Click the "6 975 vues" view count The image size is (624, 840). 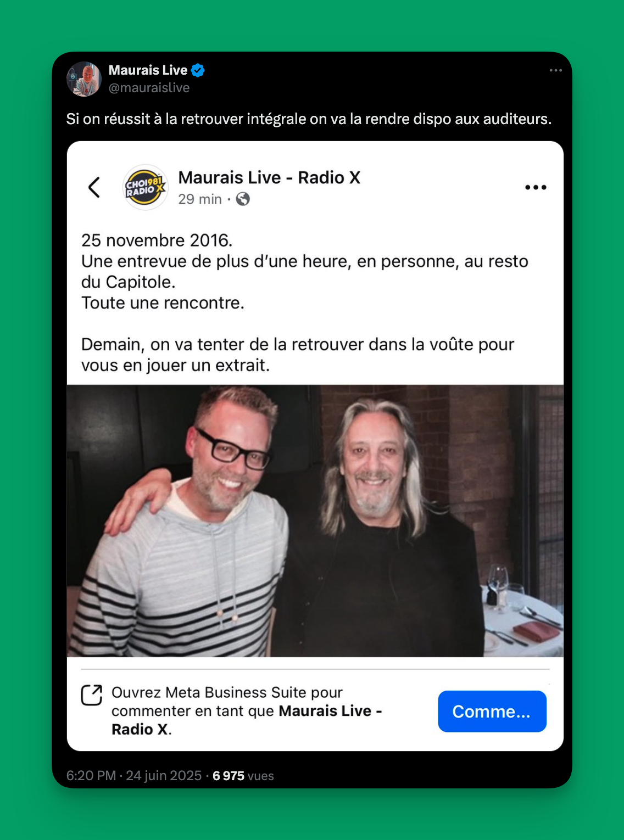pos(243,775)
